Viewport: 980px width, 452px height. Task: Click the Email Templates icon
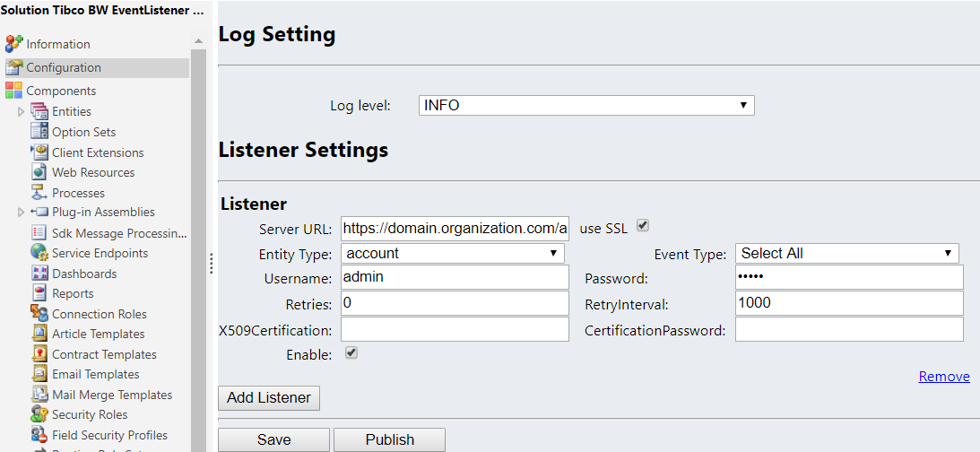[x=39, y=374]
